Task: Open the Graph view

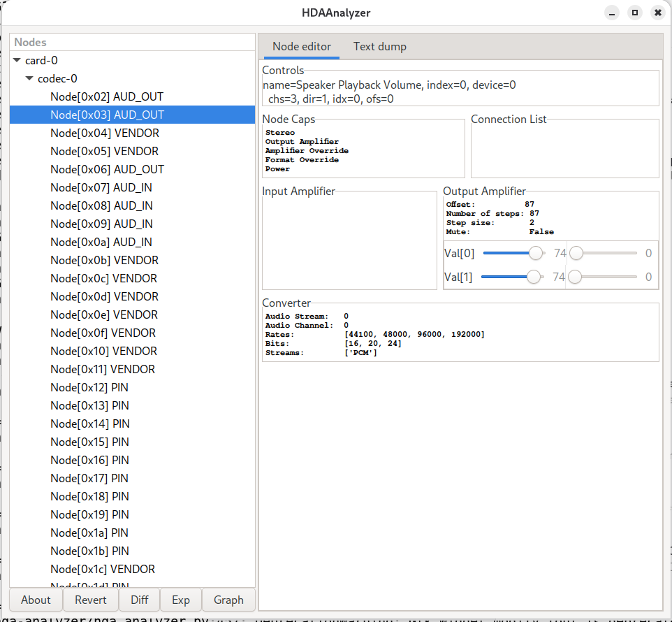Action: pos(228,600)
